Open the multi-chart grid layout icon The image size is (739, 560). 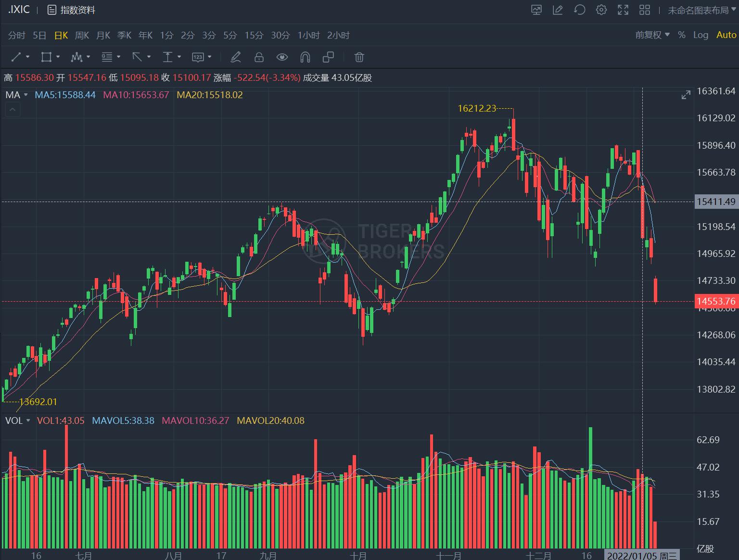tap(645, 10)
